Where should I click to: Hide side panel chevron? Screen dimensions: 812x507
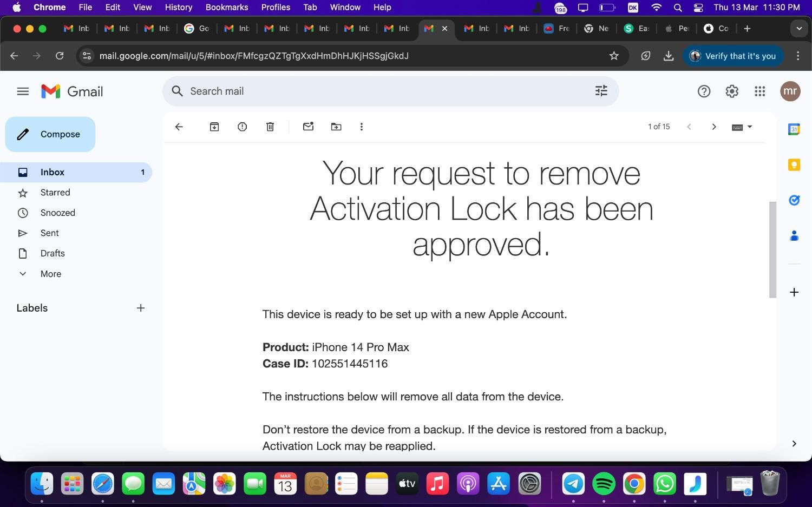point(794,444)
